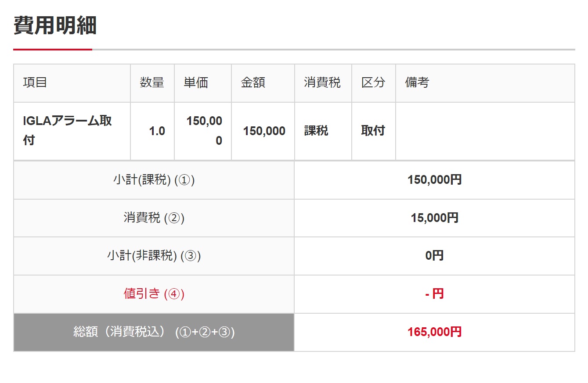Select the quantity value 1.0
Screen dimensions: 588x383
pyautogui.click(x=157, y=131)
